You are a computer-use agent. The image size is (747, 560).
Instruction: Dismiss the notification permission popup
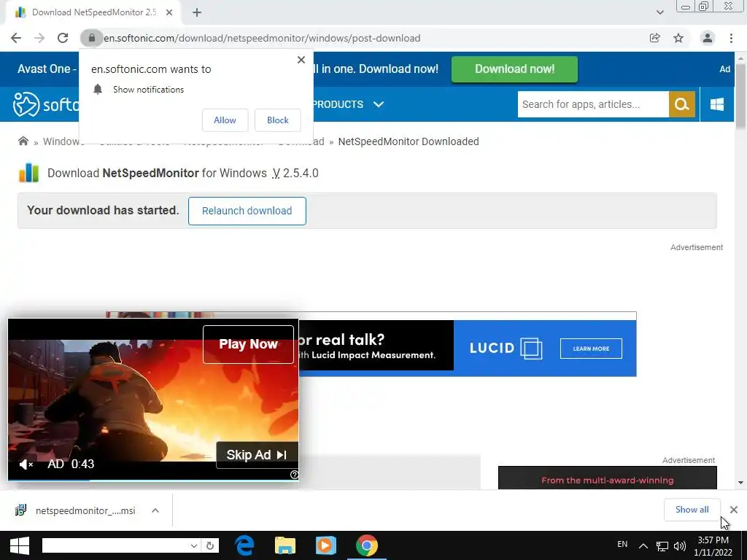click(301, 60)
